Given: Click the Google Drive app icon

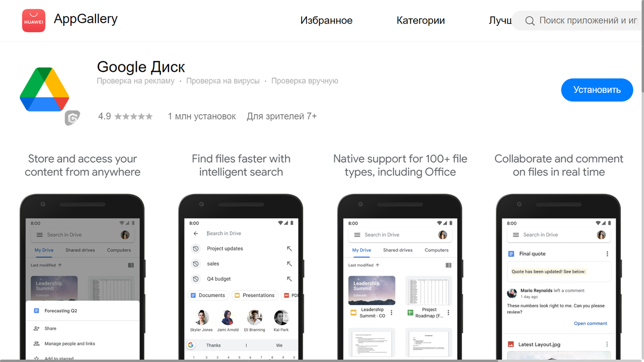Looking at the screenshot, I should pos(45,89).
